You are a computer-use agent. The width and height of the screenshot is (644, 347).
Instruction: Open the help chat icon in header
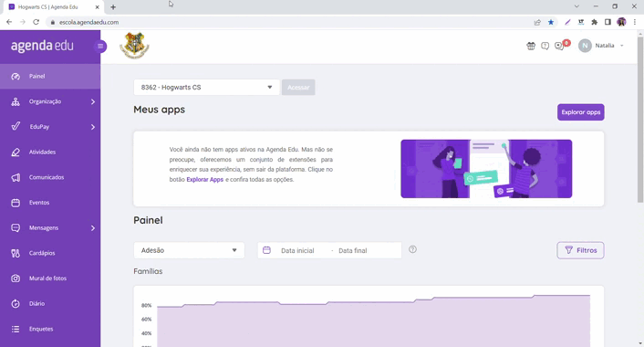[x=545, y=46]
